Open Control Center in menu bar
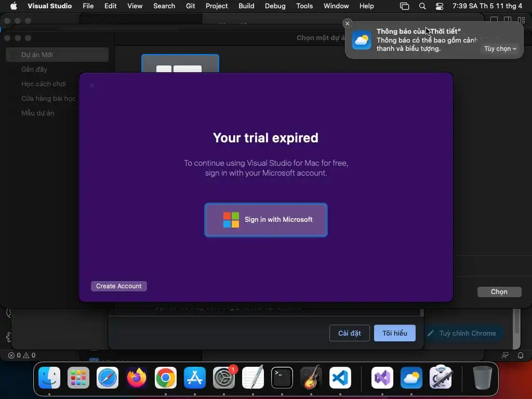The image size is (532, 399). click(440, 6)
